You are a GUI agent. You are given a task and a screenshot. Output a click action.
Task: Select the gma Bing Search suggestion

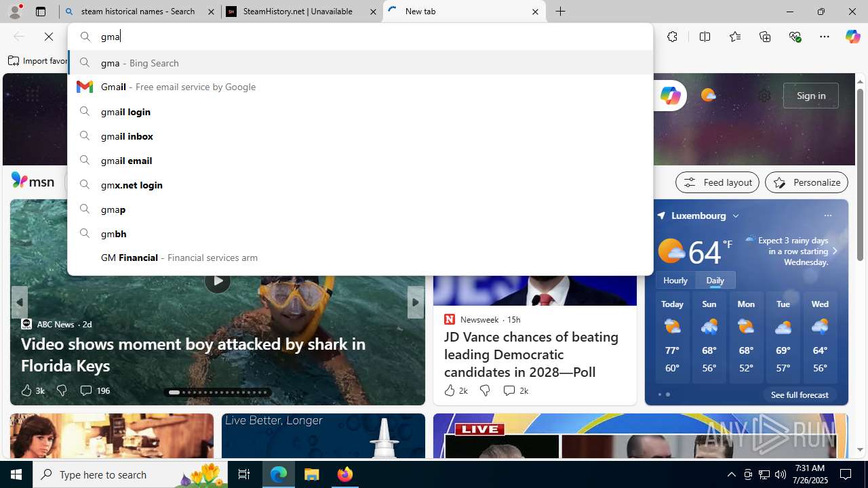tap(360, 62)
